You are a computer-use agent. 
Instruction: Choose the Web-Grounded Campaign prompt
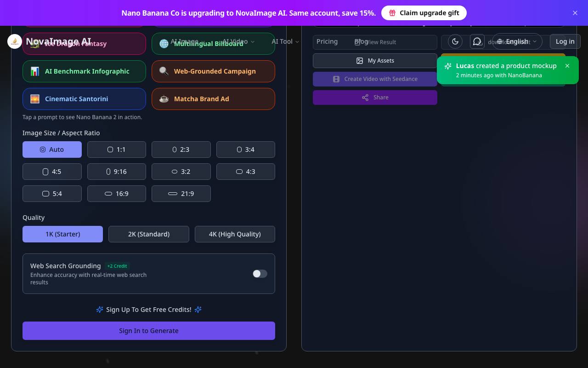point(213,71)
